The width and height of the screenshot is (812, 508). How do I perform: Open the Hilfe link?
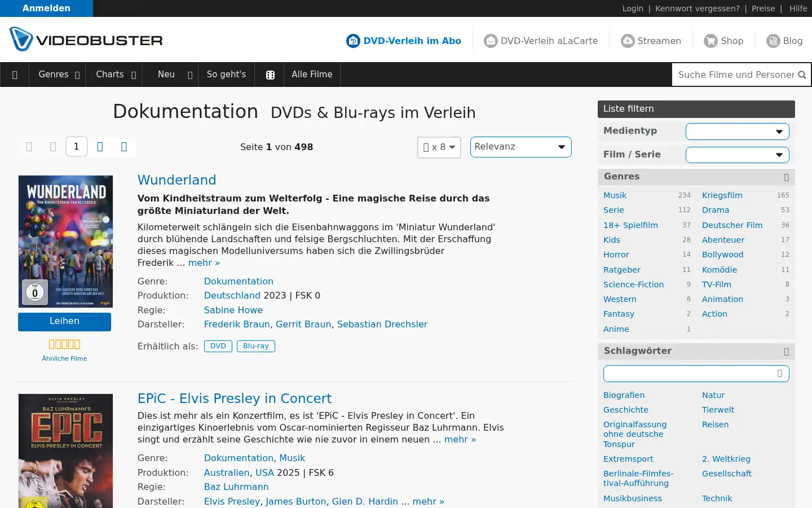tap(798, 8)
